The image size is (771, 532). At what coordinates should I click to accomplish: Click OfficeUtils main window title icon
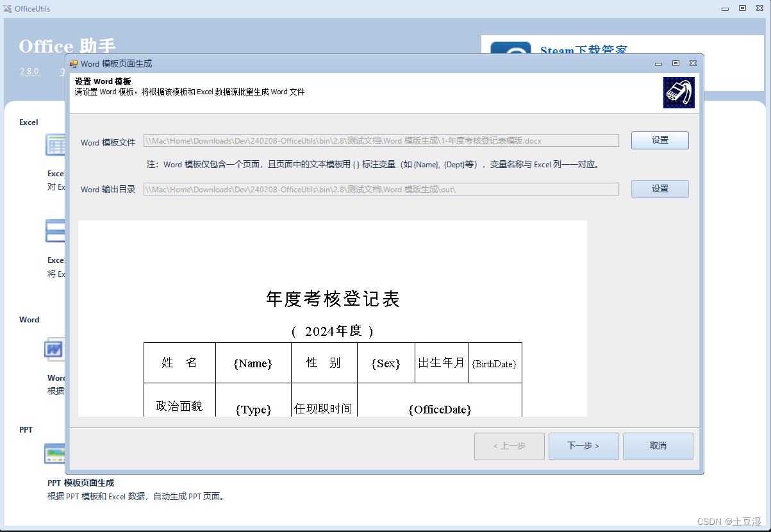8,9
